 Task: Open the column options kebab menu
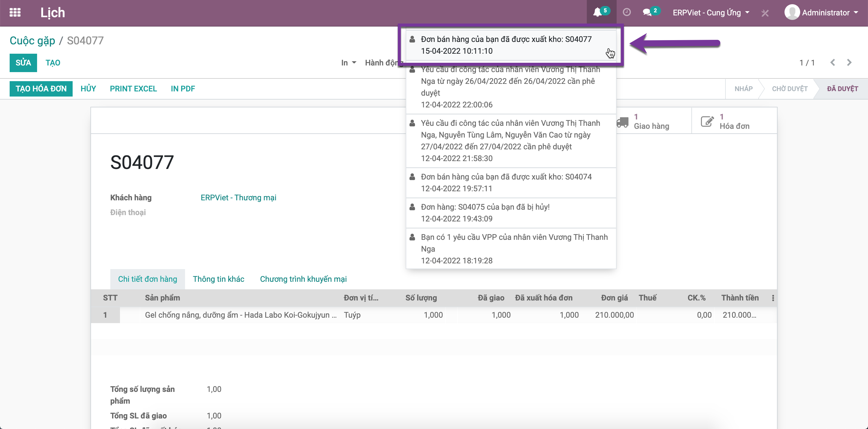tap(773, 298)
